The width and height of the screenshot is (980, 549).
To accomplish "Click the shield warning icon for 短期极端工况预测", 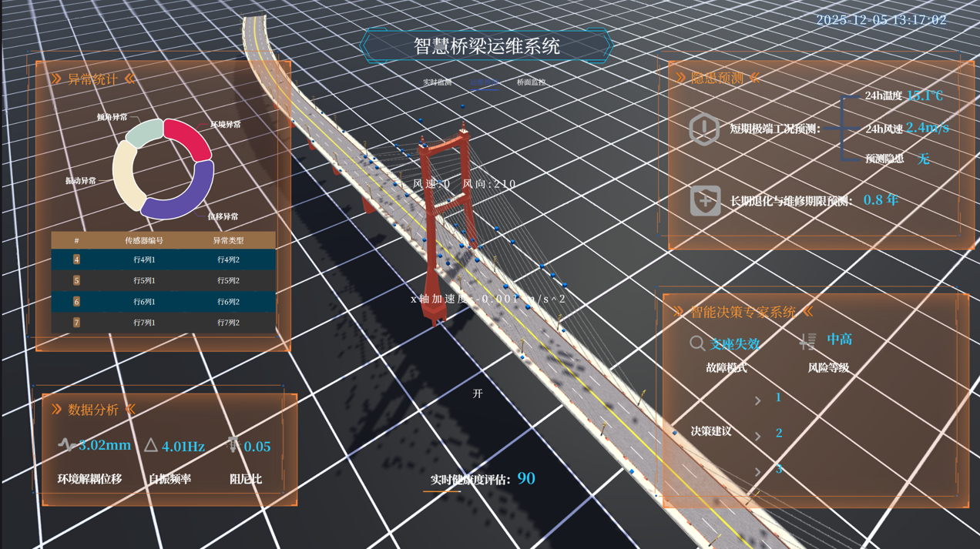I will [x=704, y=129].
